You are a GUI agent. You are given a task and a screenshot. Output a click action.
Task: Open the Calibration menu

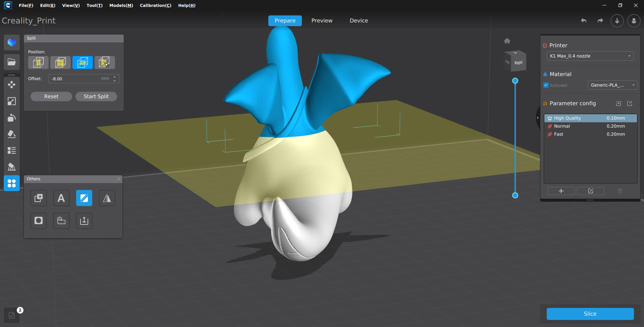pyautogui.click(x=155, y=5)
